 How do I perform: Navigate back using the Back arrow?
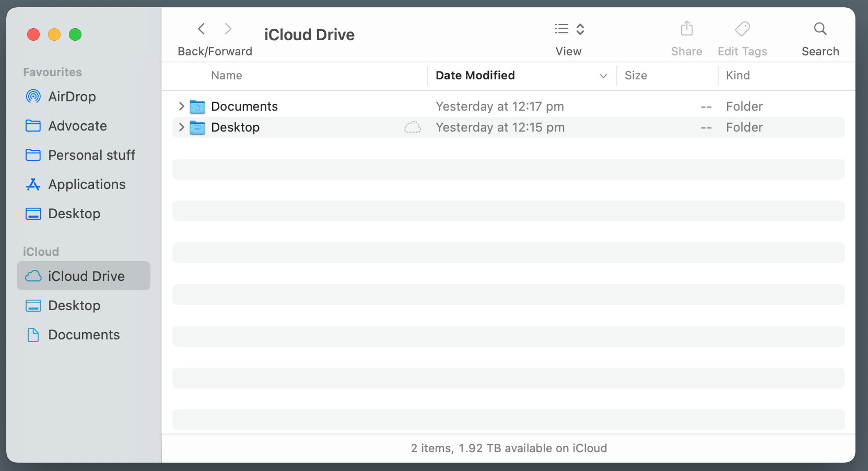201,29
